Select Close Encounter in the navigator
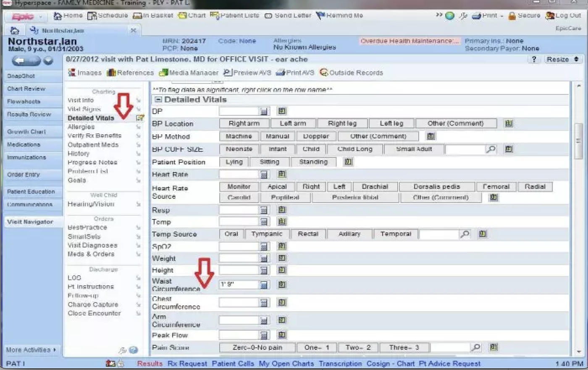 click(94, 313)
